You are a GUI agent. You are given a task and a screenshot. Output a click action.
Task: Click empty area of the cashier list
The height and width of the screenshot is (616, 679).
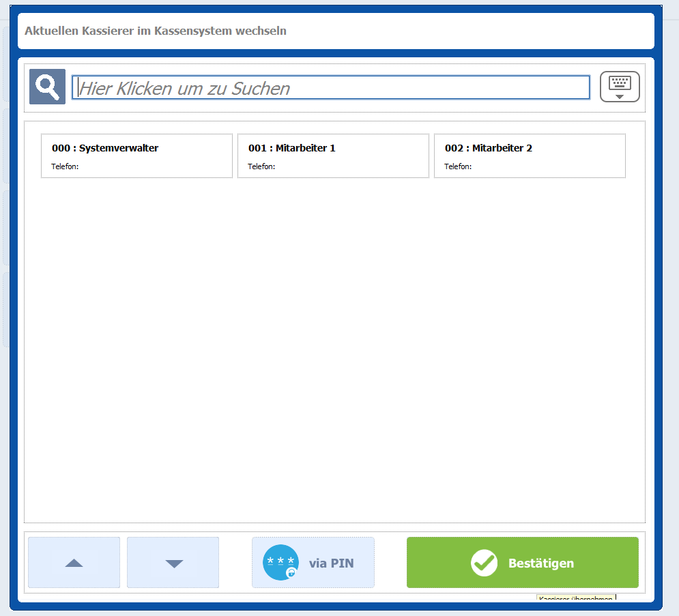coord(334,341)
